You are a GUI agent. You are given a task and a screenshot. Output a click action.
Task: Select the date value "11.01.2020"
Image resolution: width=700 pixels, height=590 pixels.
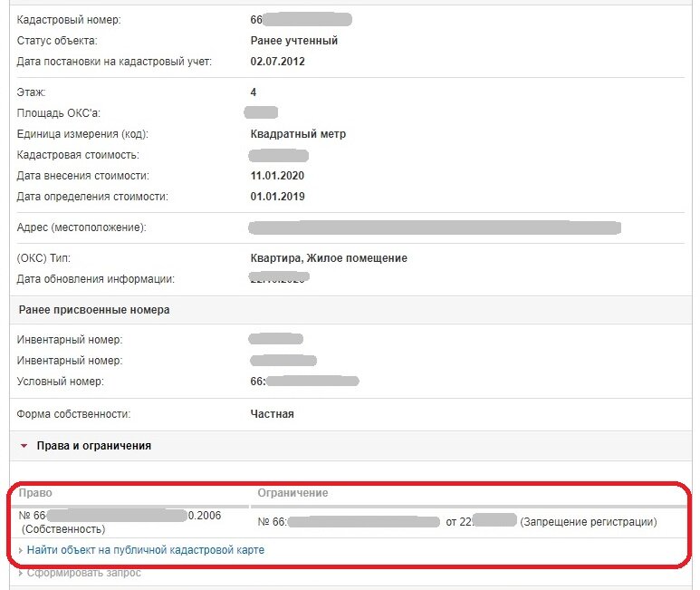tap(277, 176)
